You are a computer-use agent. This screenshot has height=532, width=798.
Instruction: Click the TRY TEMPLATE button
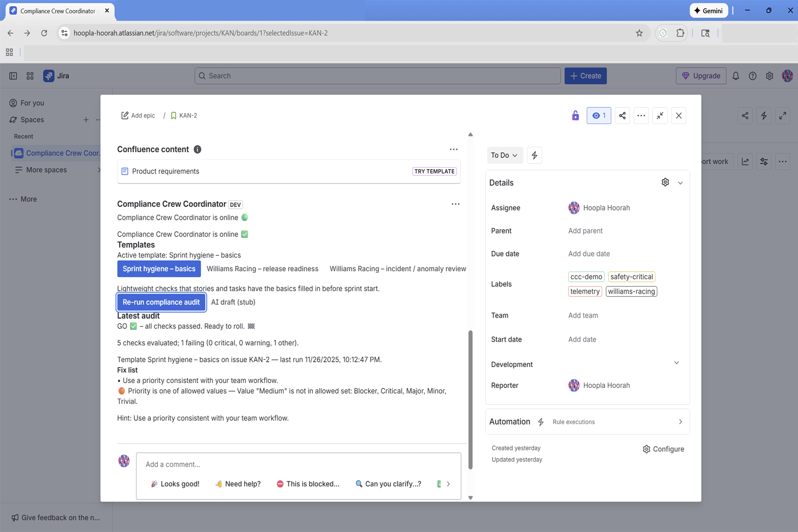[x=435, y=171]
